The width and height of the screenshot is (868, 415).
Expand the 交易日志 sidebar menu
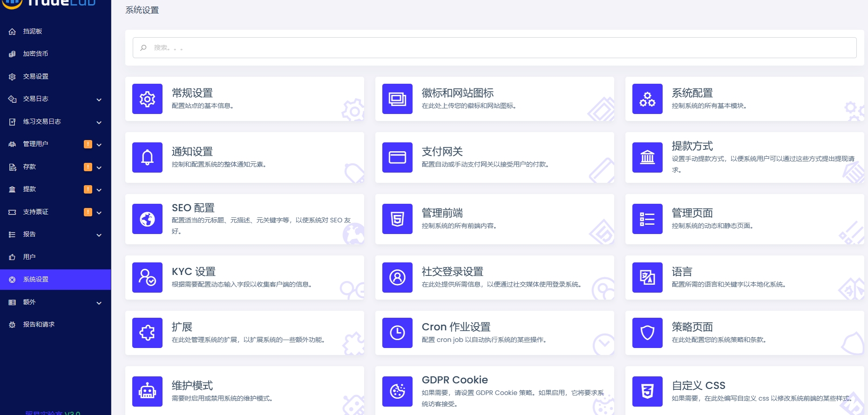pyautogui.click(x=99, y=100)
